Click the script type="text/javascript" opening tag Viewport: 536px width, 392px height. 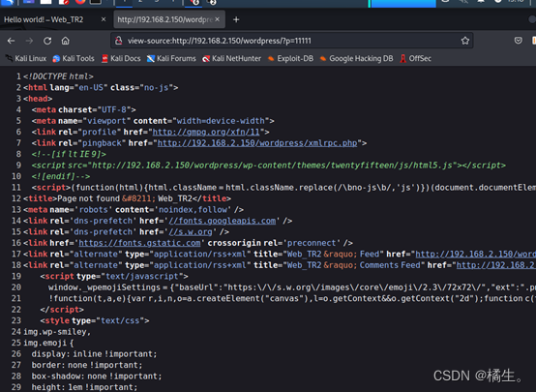click(114, 276)
